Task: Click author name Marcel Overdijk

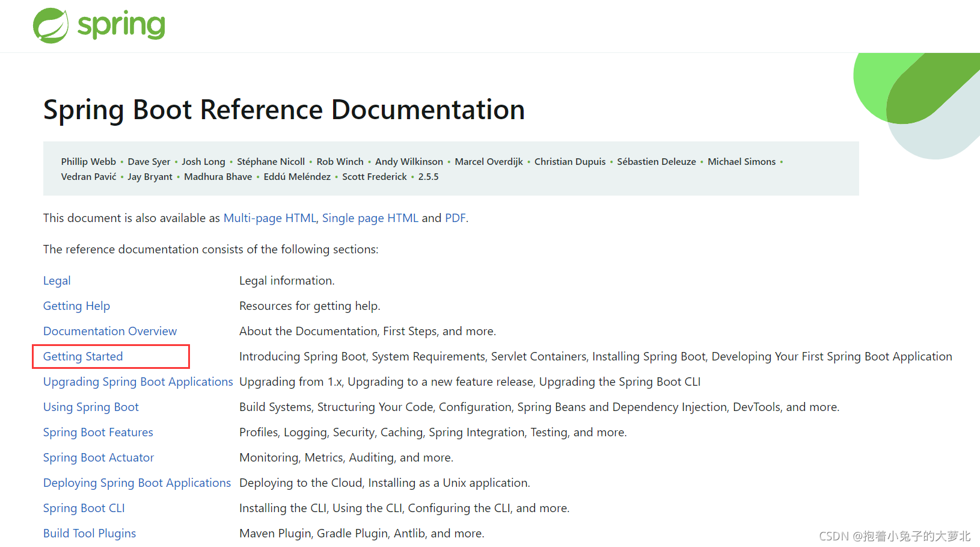Action: click(489, 162)
